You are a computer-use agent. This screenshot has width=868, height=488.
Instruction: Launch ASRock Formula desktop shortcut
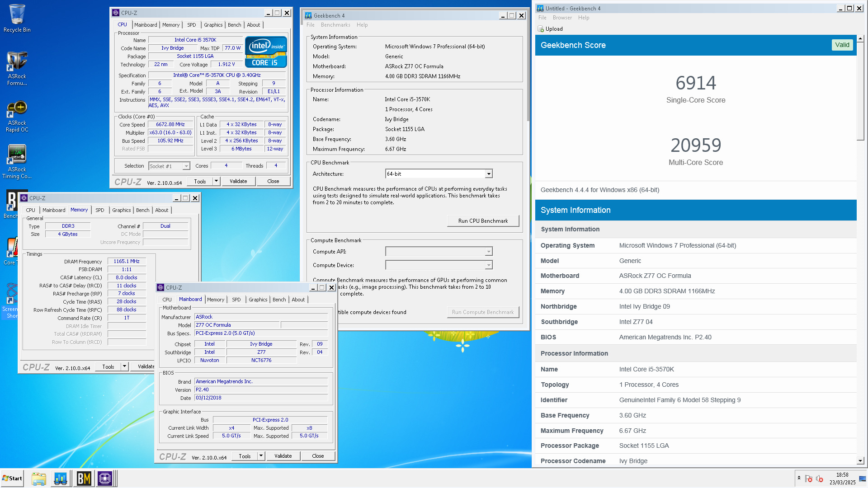coord(17,68)
